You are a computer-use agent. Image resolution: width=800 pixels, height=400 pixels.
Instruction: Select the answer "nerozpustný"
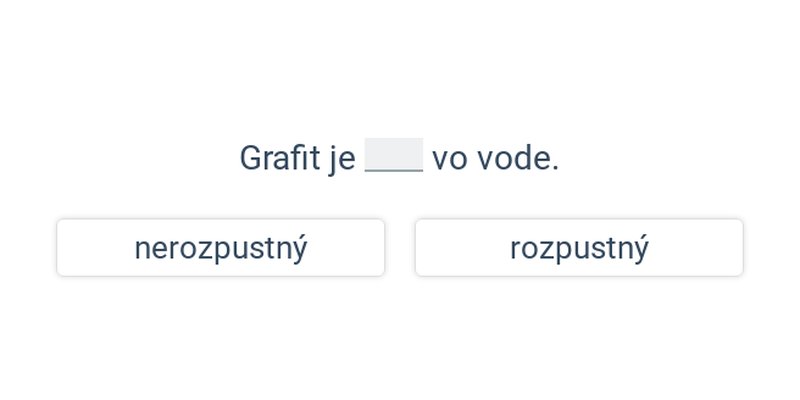pos(220,247)
